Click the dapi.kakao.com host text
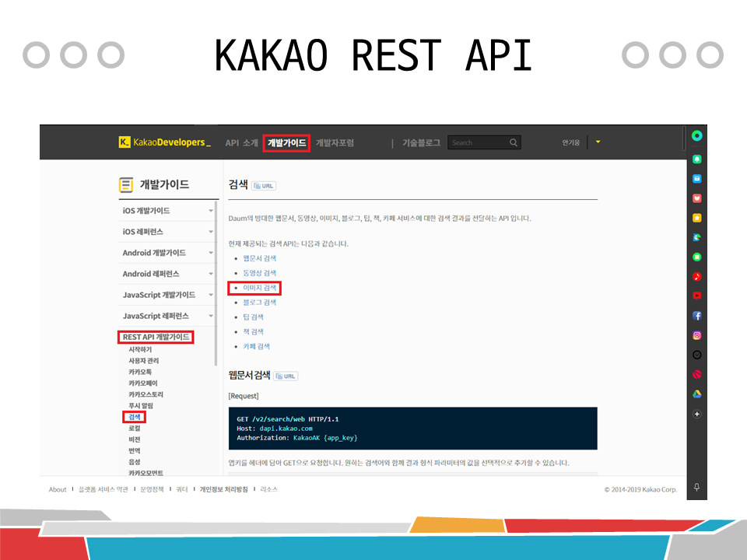 coord(286,429)
